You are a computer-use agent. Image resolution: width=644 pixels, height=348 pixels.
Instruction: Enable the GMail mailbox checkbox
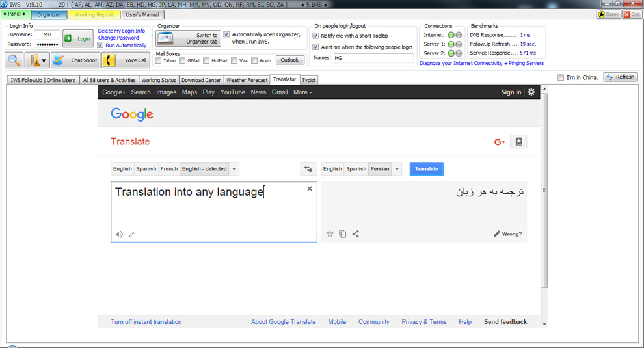pyautogui.click(x=182, y=60)
